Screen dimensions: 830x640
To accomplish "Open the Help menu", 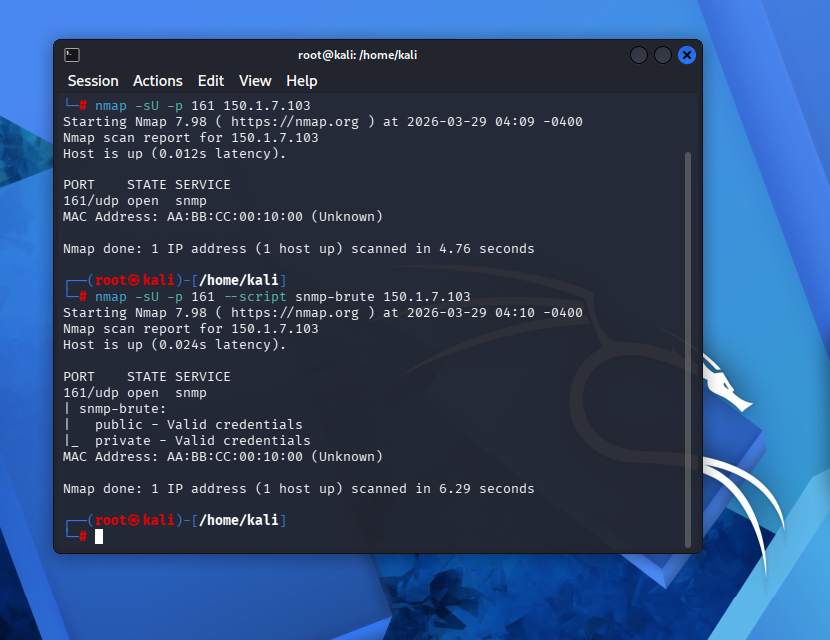I will pos(301,81).
